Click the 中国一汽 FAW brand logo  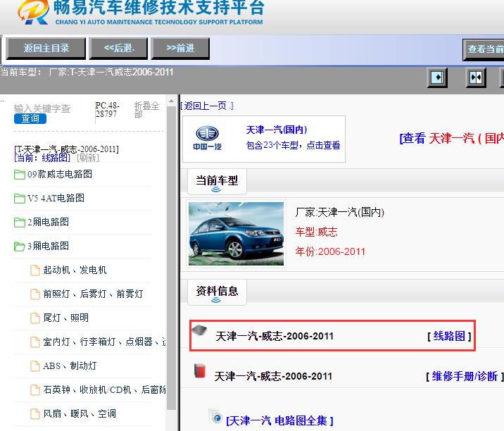(208, 138)
